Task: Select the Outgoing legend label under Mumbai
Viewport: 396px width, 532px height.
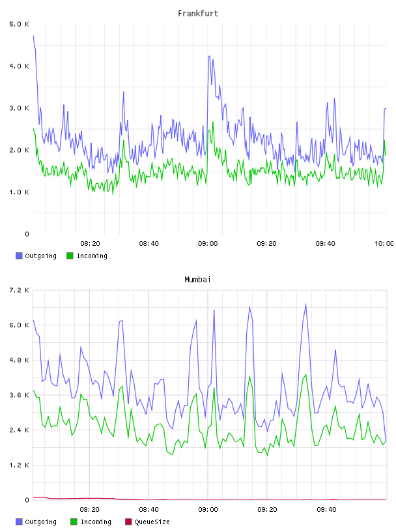Action: 40,522
